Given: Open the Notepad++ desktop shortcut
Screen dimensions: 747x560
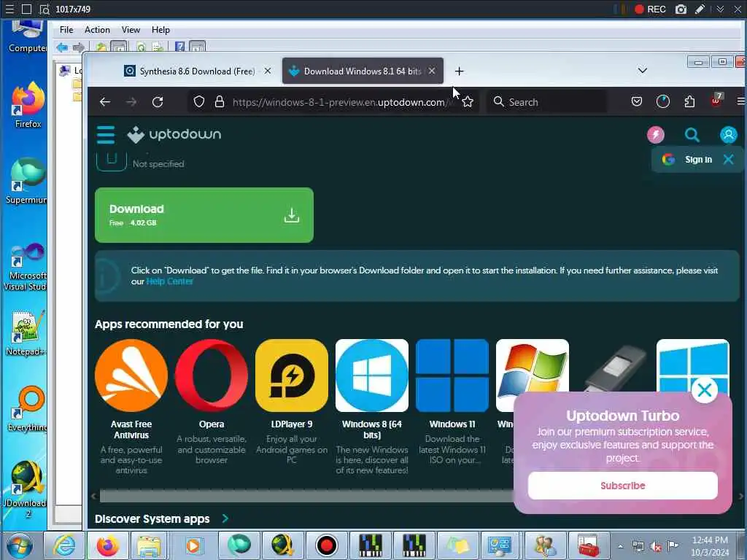Looking at the screenshot, I should point(26,332).
